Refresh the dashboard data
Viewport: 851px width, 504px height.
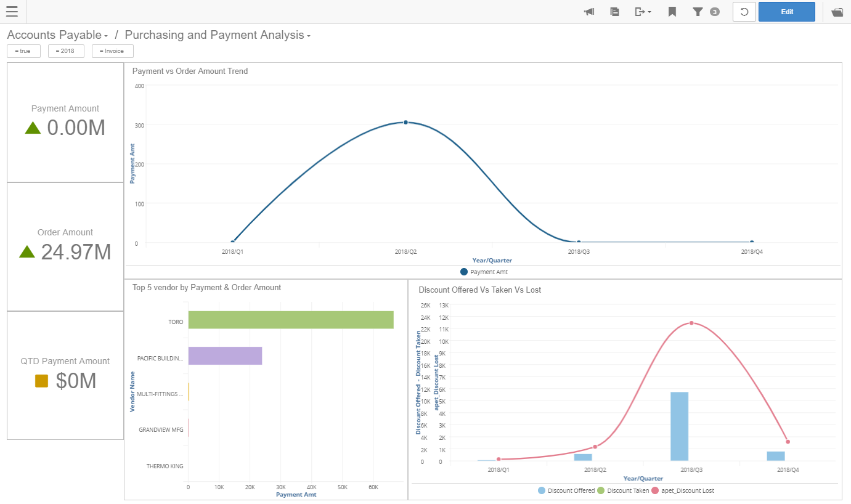(744, 11)
